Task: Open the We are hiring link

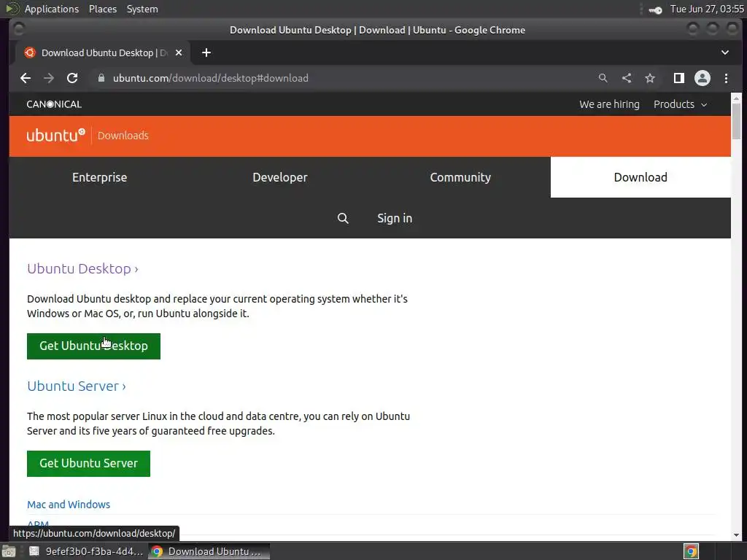Action: [609, 104]
